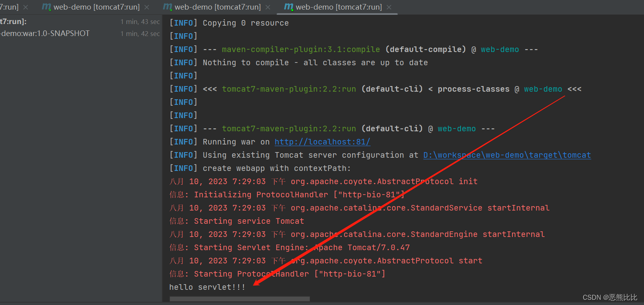Close the web-demo tab immediately before the active tab
The height and width of the screenshot is (305, 644).
point(268,7)
